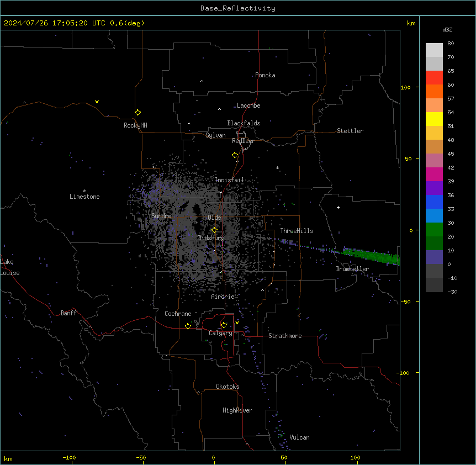Click the Strathmore label
Image resolution: width=476 pixels, height=465 pixels.
285,336
